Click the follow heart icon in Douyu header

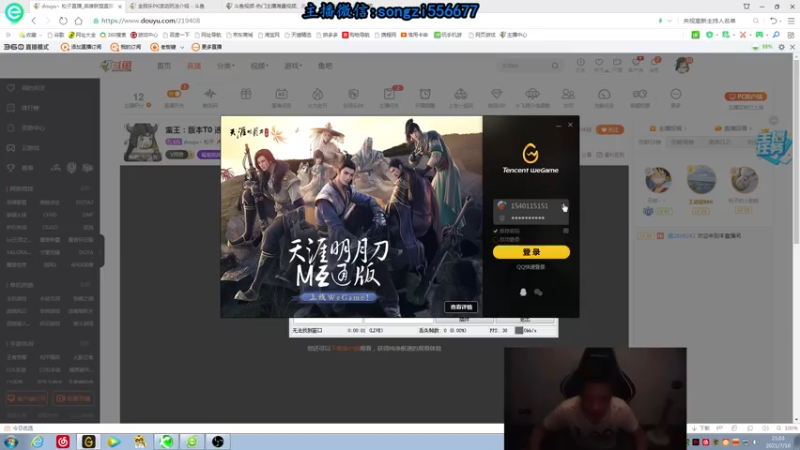tap(599, 62)
